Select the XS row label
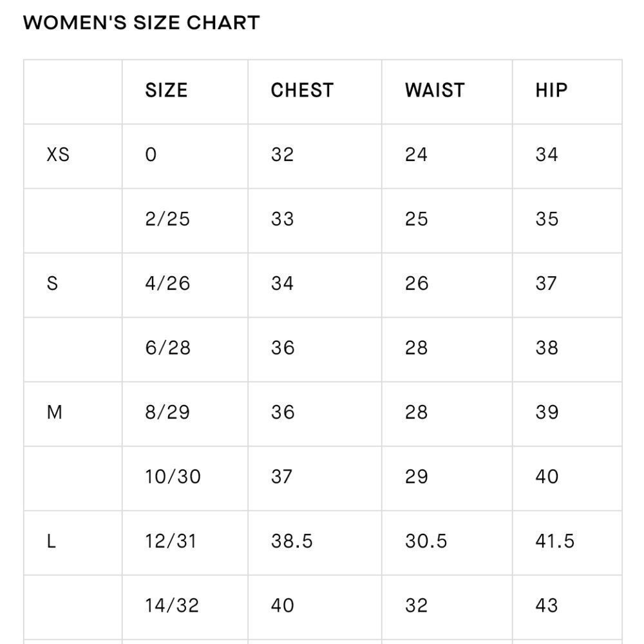This screenshot has width=644, height=644. tap(58, 155)
